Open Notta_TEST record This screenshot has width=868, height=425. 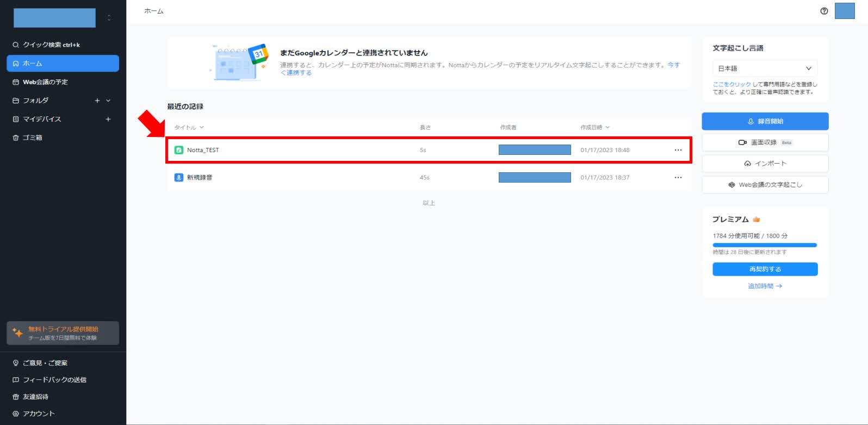[x=429, y=149]
